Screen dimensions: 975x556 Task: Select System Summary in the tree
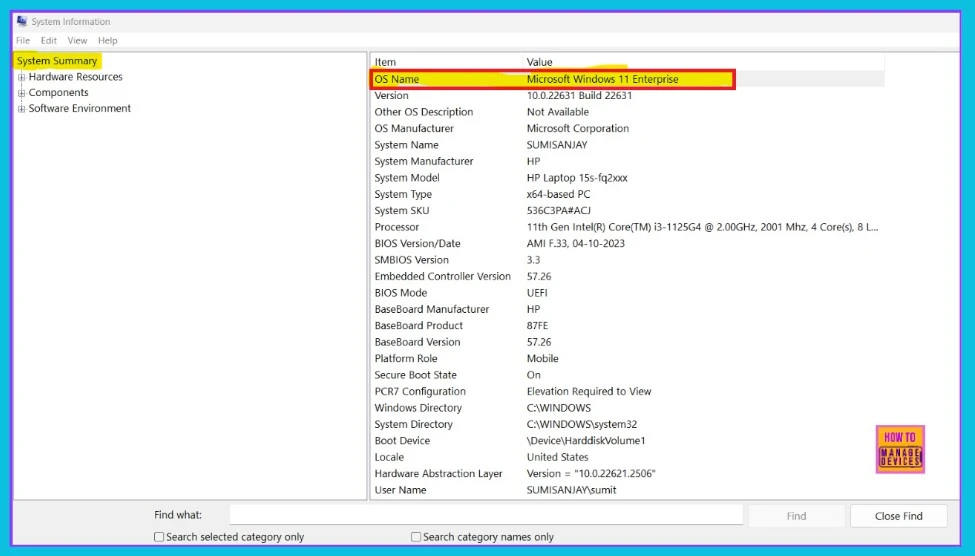pyautogui.click(x=57, y=61)
